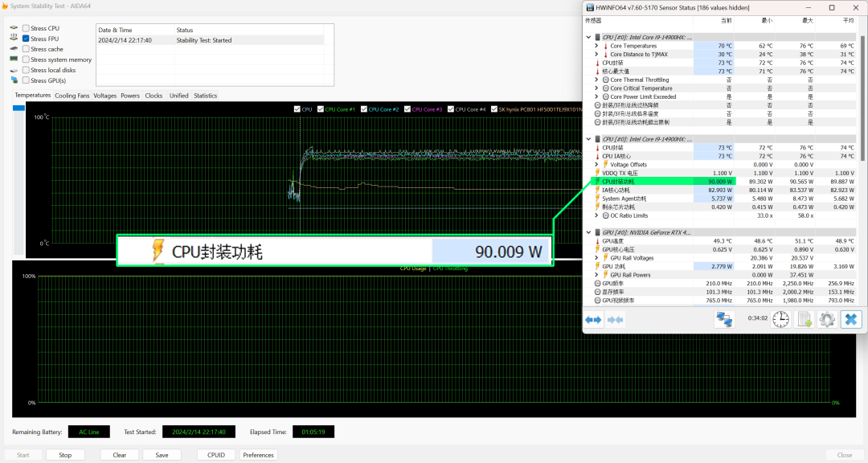Expand the OC Ratio Limits row

[x=596, y=215]
